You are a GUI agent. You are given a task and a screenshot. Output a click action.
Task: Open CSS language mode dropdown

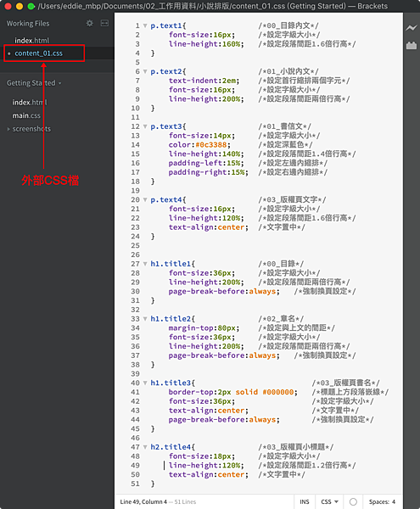(x=329, y=501)
